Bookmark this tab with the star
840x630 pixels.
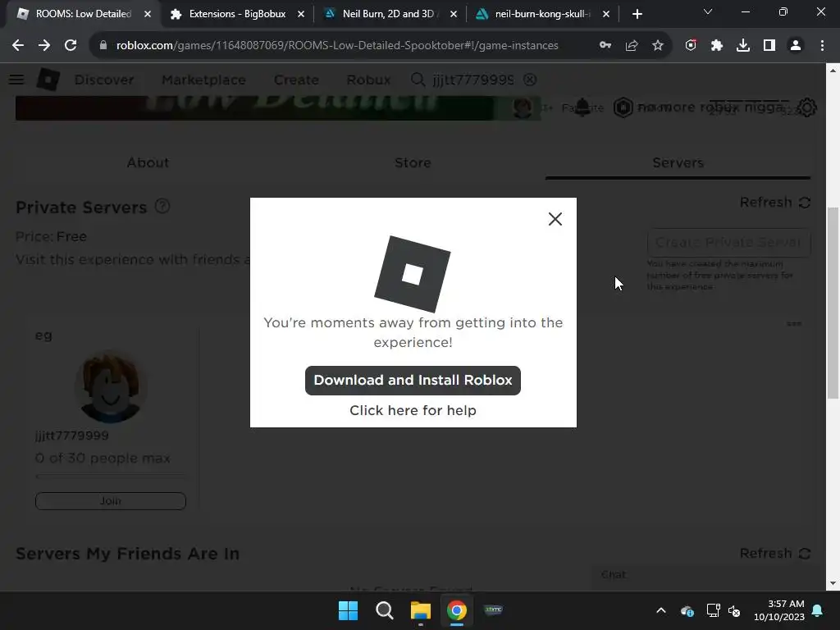(658, 46)
